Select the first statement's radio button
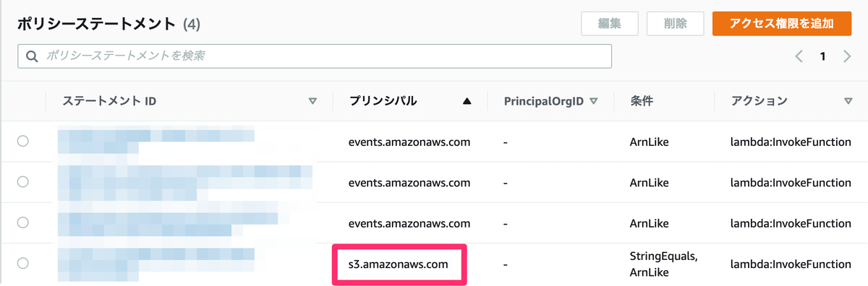This screenshot has height=286, width=868. pos(22,142)
